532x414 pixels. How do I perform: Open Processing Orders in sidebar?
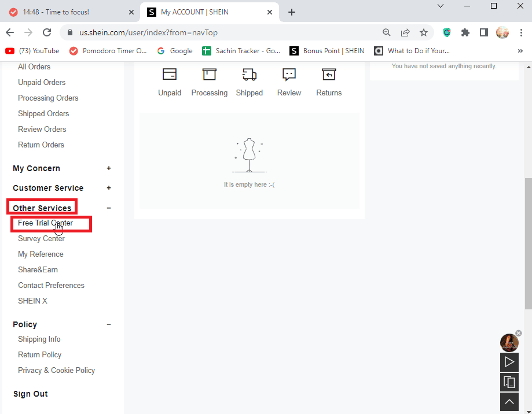pyautogui.click(x=48, y=98)
